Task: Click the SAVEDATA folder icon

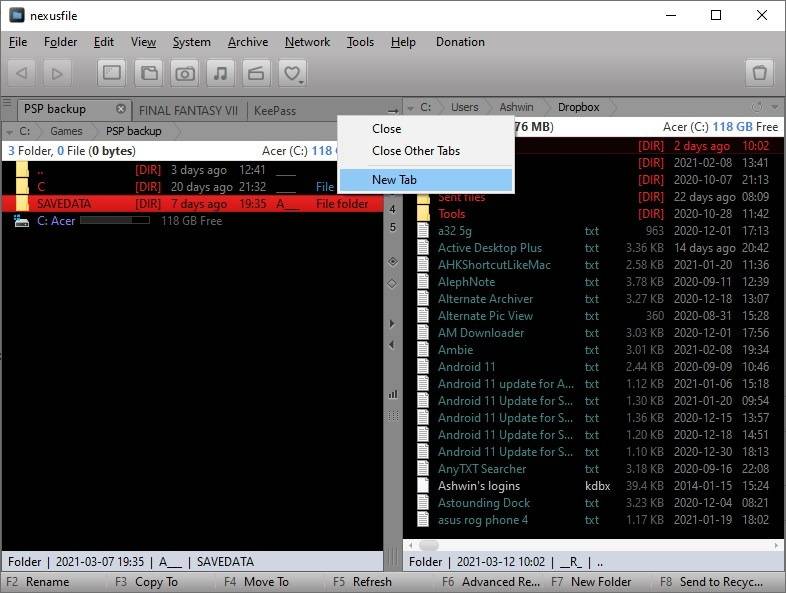Action: click(x=22, y=204)
